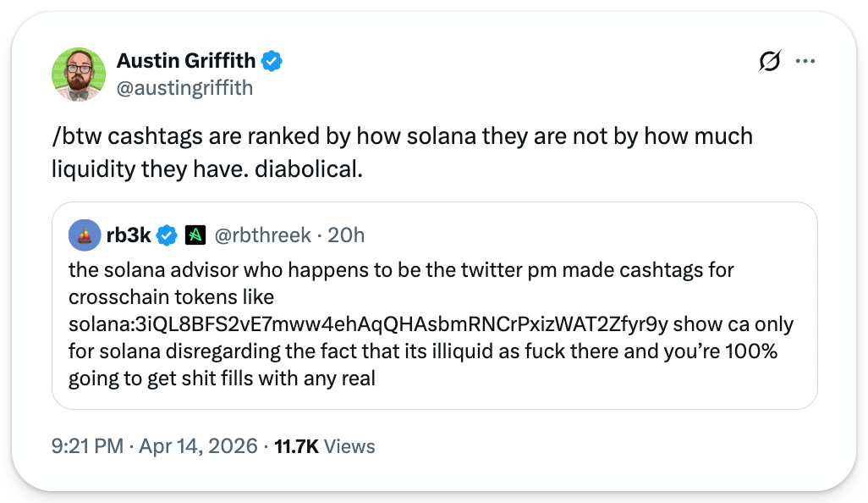This screenshot has width=868, height=503.
Task: Click Austin Griffith's blue verified badge
Action: (x=272, y=61)
